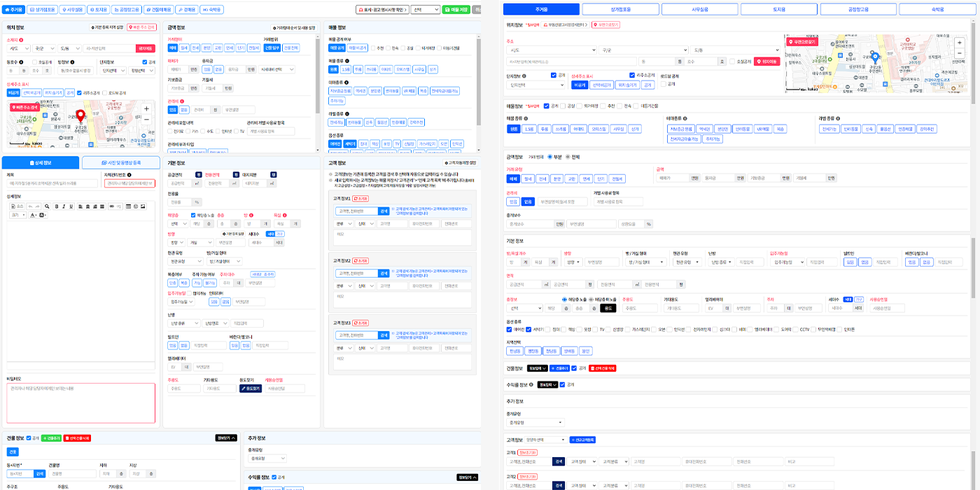Click the 제목 input field
Viewport: 980px width, 490px height.
52,183
